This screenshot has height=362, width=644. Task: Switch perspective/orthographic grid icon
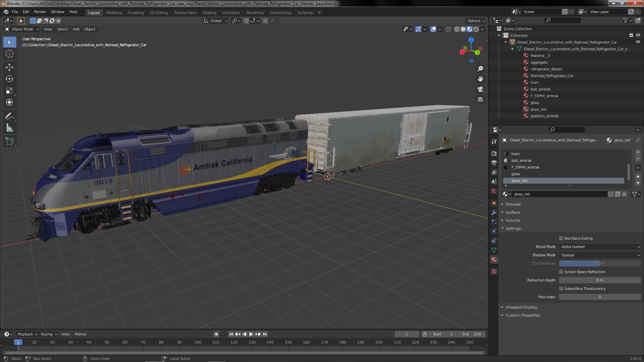point(480,100)
